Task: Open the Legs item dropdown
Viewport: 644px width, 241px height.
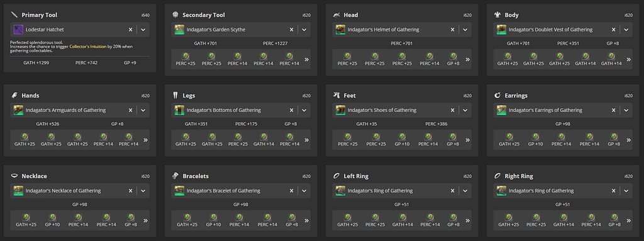Action: click(x=304, y=110)
